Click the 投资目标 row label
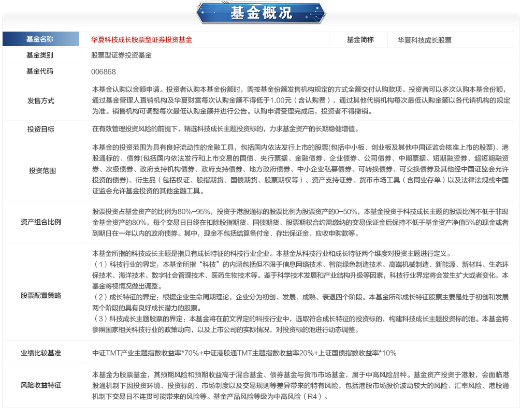The width and height of the screenshot is (521, 420). [40, 129]
